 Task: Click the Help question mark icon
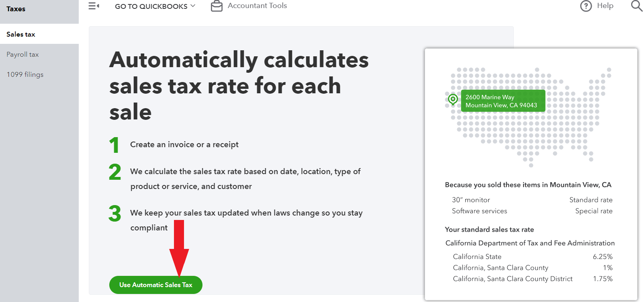click(586, 6)
